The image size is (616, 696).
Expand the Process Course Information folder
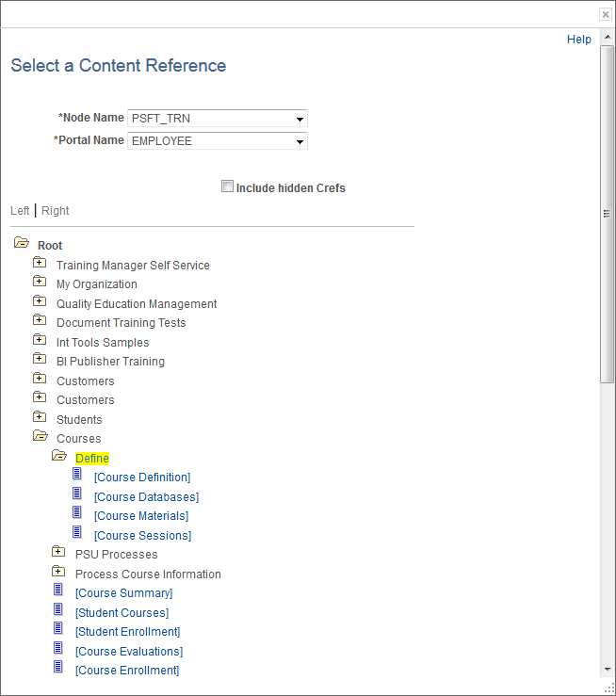tap(58, 571)
